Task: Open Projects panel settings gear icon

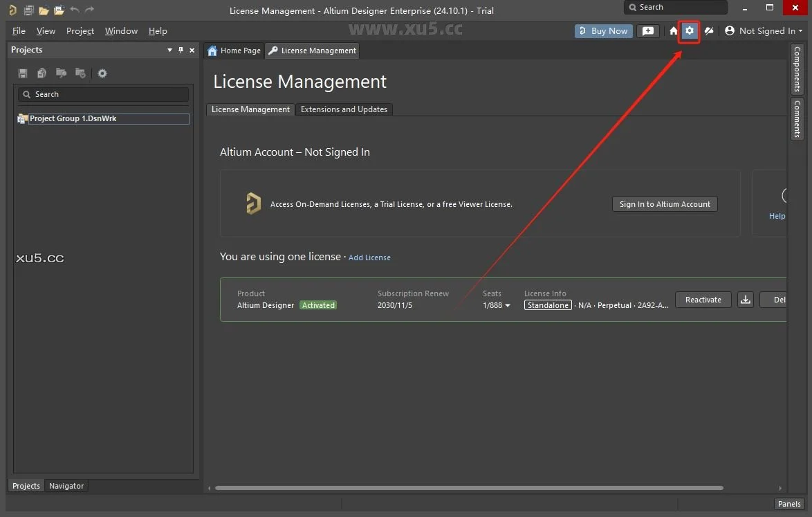Action: coord(102,73)
